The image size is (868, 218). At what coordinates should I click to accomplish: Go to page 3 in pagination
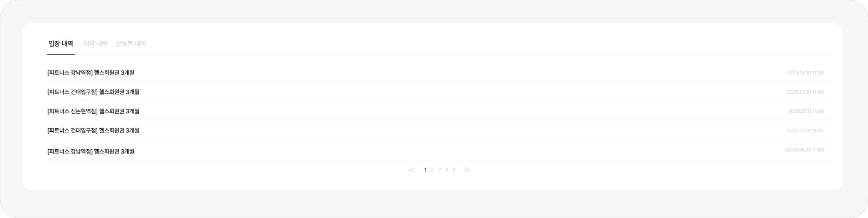(x=439, y=170)
